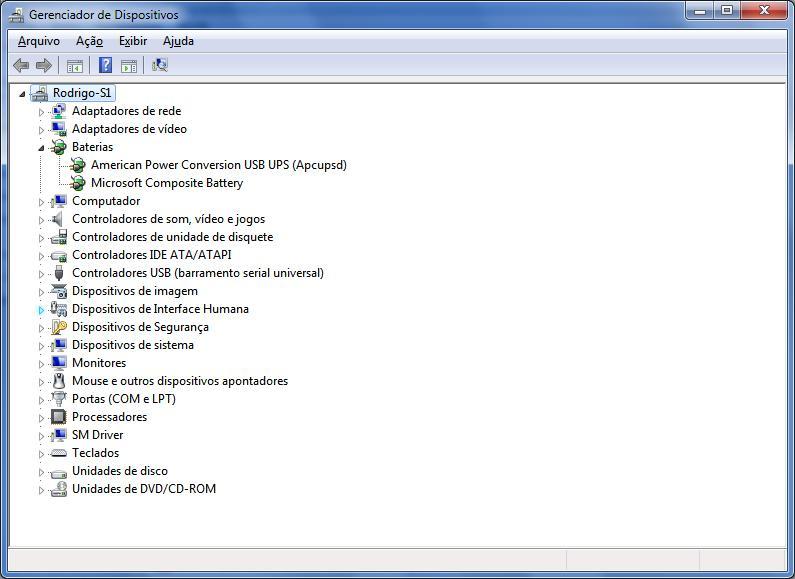The height and width of the screenshot is (579, 795).
Task: Expand the SM Driver category
Action: point(41,436)
